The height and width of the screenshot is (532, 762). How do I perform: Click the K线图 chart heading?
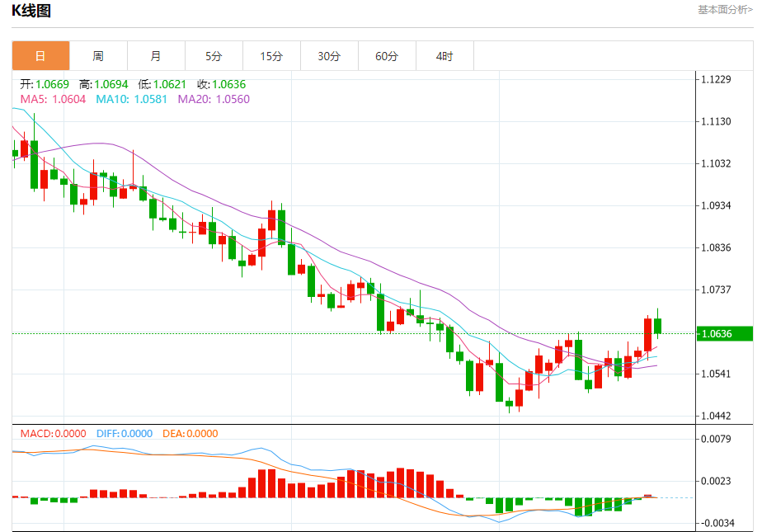[x=31, y=10]
